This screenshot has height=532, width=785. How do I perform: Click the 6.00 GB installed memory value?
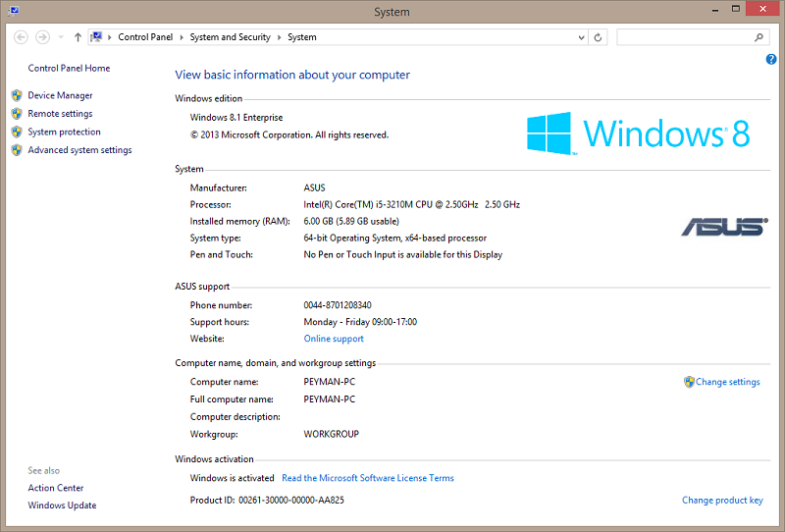coord(351,221)
